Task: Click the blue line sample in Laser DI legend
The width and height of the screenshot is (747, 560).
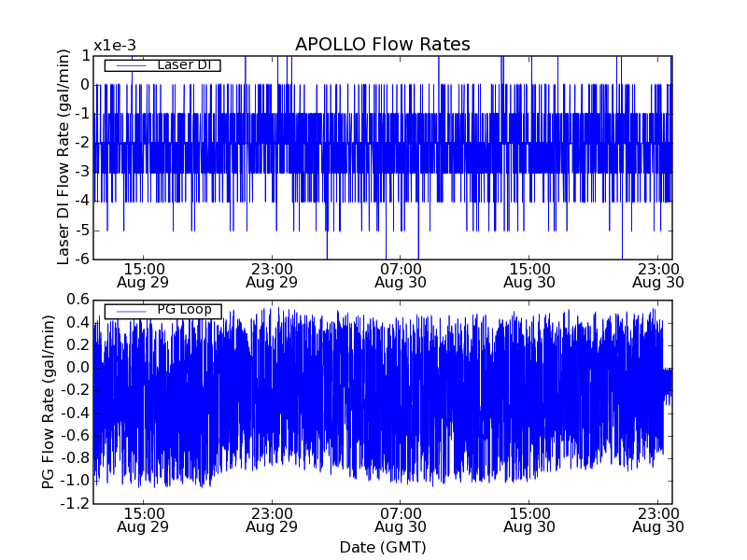Action: (132, 65)
